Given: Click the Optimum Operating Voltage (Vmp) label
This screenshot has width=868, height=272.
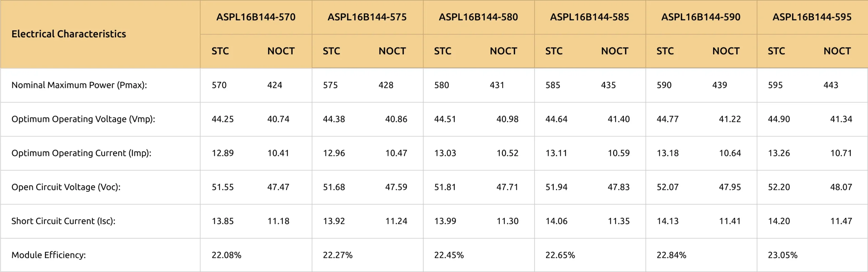Looking at the screenshot, I should [83, 119].
